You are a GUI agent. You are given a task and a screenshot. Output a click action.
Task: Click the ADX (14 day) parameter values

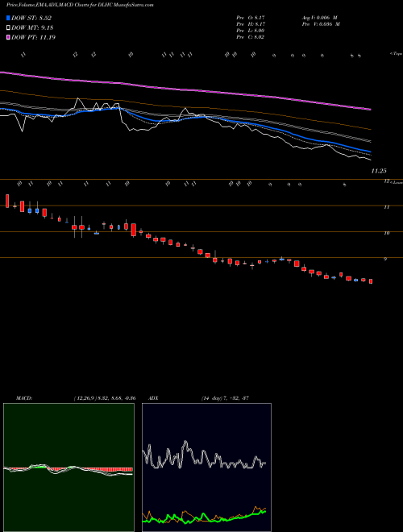coord(225,398)
